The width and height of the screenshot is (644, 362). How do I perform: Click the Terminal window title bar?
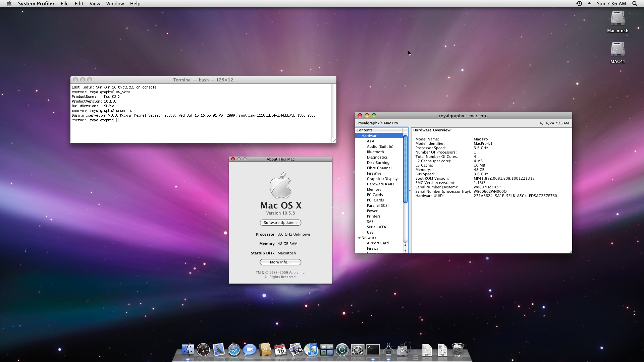(203, 80)
